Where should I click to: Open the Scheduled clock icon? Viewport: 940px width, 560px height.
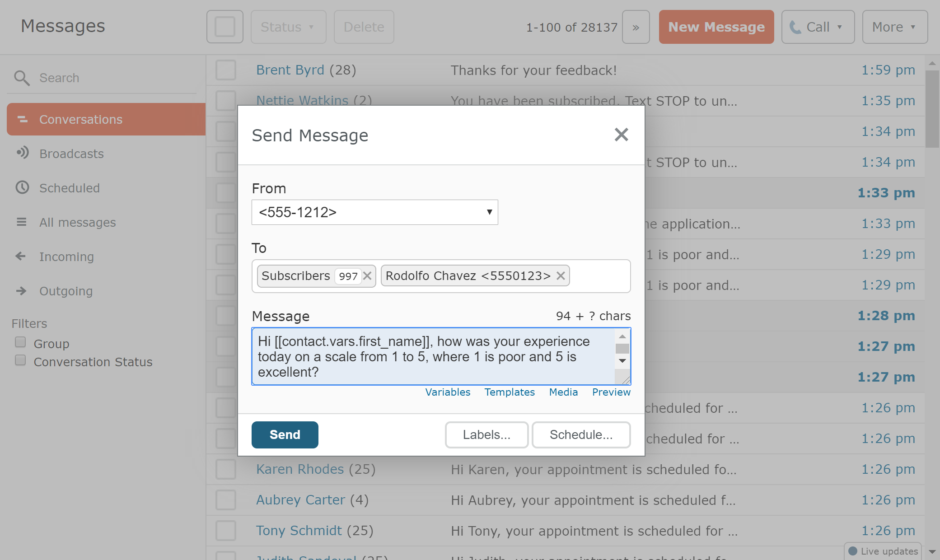coord(22,187)
